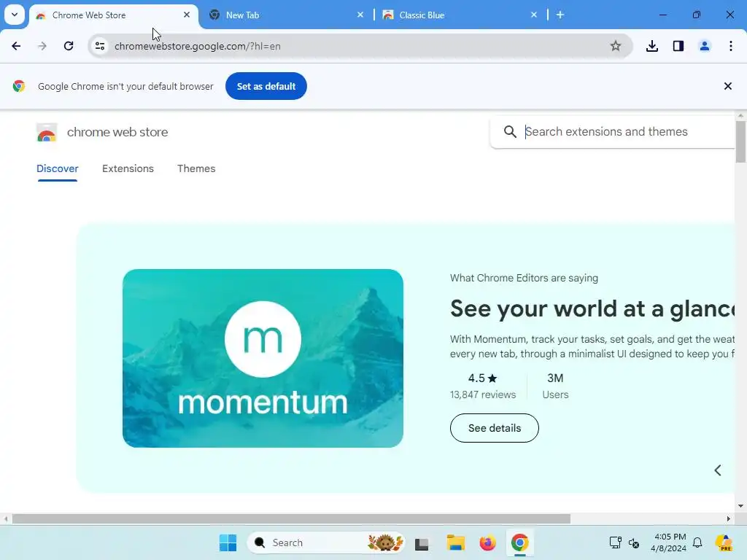This screenshot has width=747, height=560.
Task: Open Chrome three-dot menu
Action: point(731,46)
